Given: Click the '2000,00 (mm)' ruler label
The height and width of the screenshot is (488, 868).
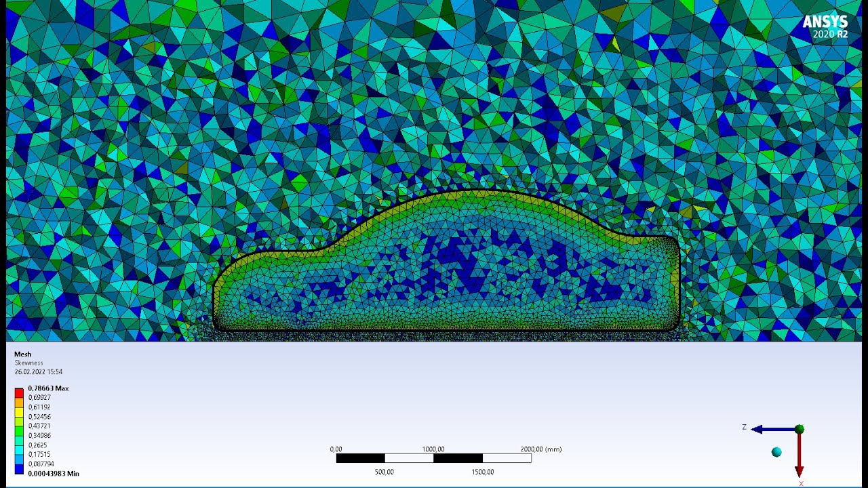Looking at the screenshot, I should click(541, 449).
